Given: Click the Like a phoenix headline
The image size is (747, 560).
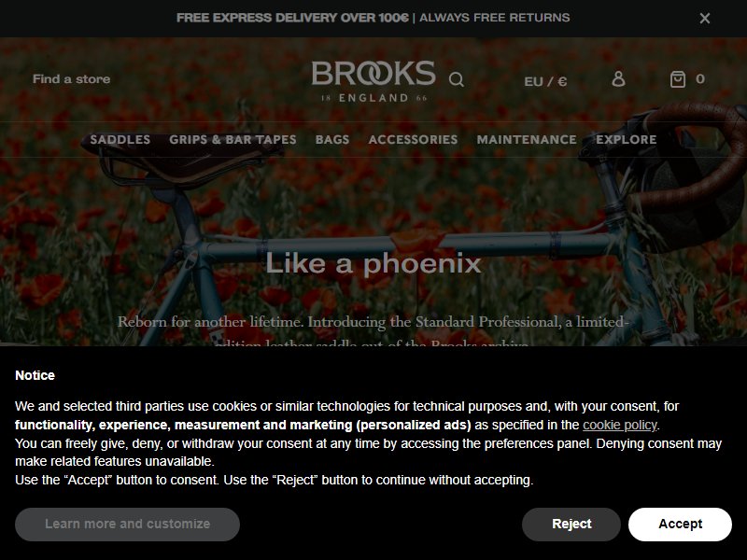Looking at the screenshot, I should pyautogui.click(x=373, y=263).
